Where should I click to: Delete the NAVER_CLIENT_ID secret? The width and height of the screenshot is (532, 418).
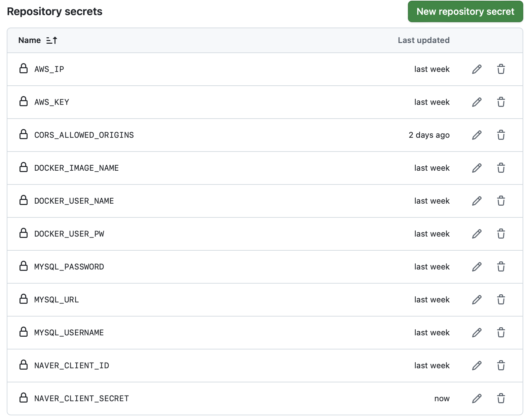point(501,366)
